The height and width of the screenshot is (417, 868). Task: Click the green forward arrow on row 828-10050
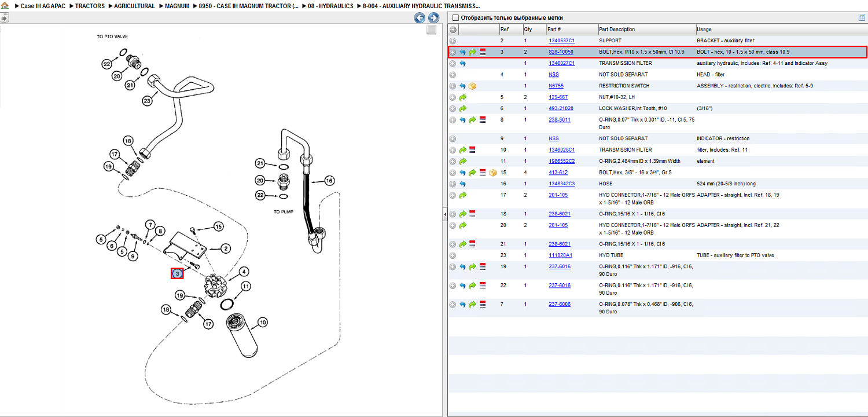point(472,52)
